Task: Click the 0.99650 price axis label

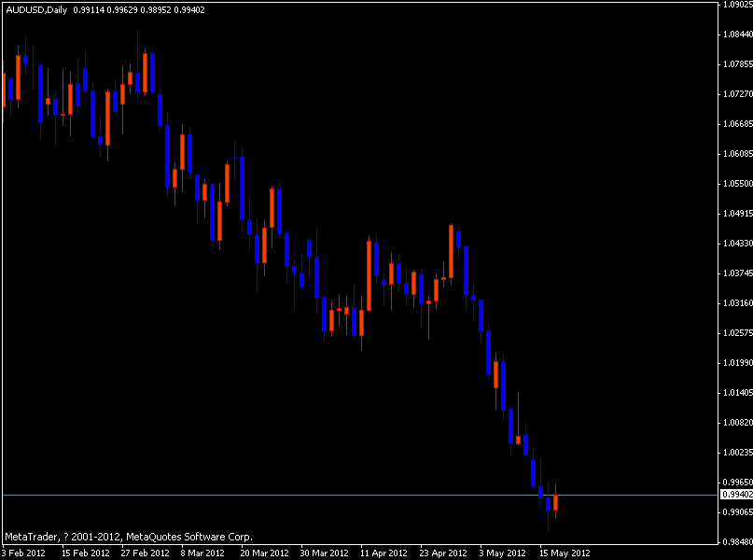Action: coord(738,483)
